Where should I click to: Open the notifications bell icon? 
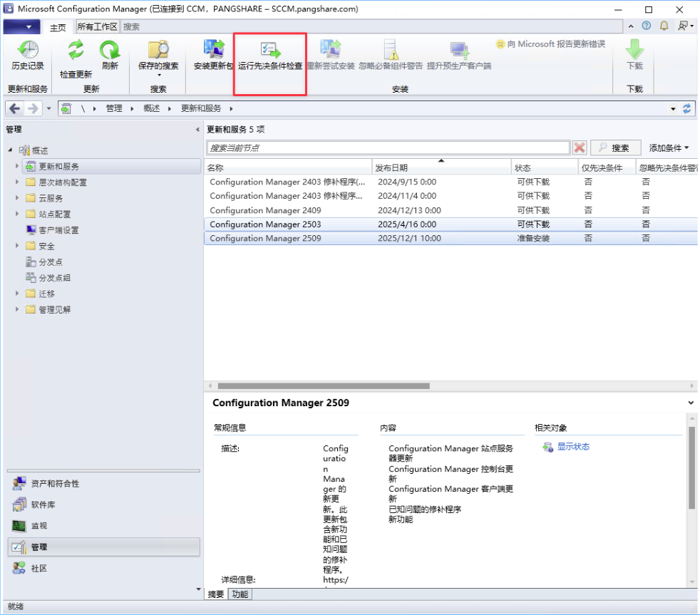click(x=664, y=26)
